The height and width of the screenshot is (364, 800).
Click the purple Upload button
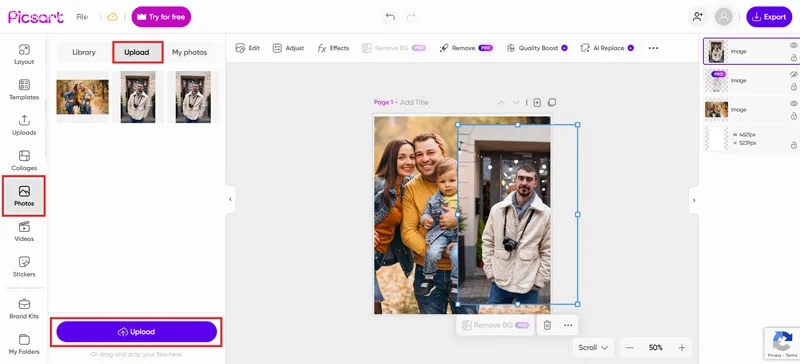pos(136,332)
